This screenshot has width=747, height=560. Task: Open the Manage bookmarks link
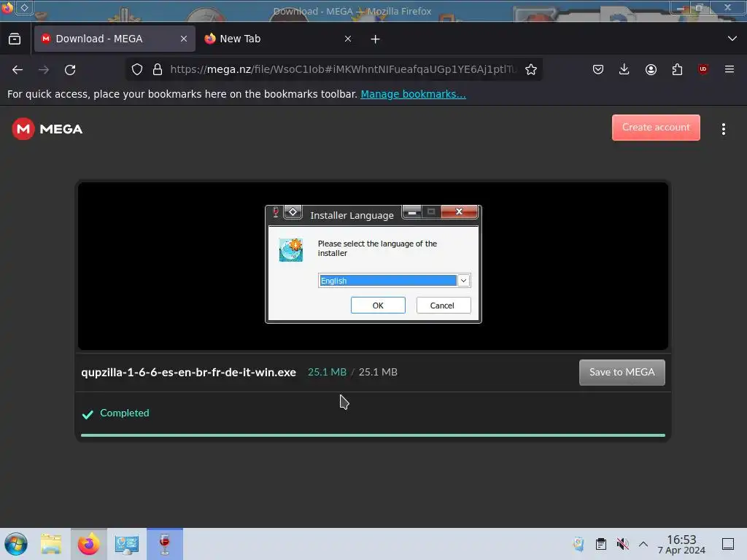(x=413, y=94)
